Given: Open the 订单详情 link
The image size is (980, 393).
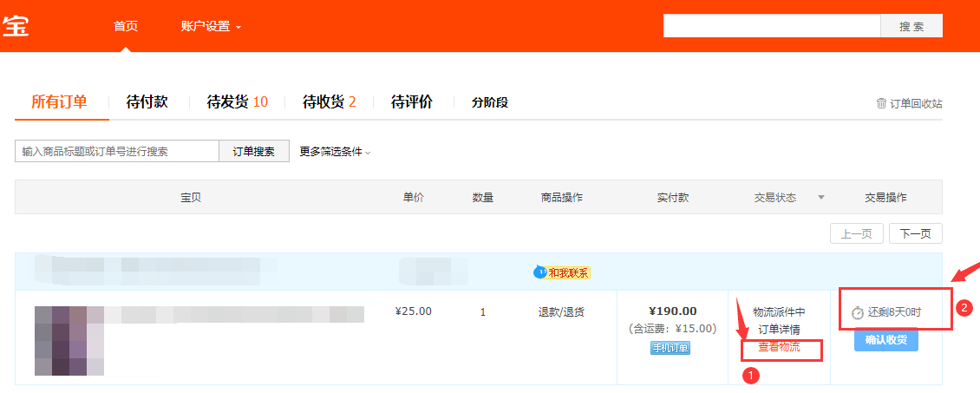Looking at the screenshot, I should (x=779, y=330).
